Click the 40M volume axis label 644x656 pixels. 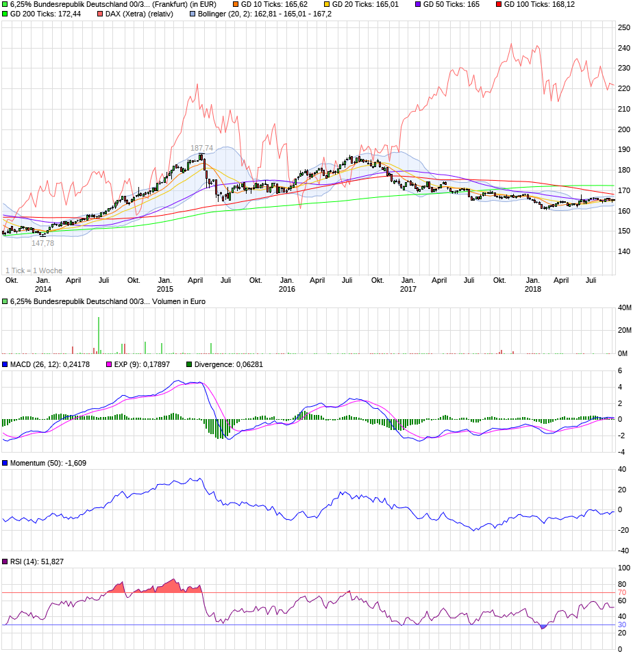(625, 308)
